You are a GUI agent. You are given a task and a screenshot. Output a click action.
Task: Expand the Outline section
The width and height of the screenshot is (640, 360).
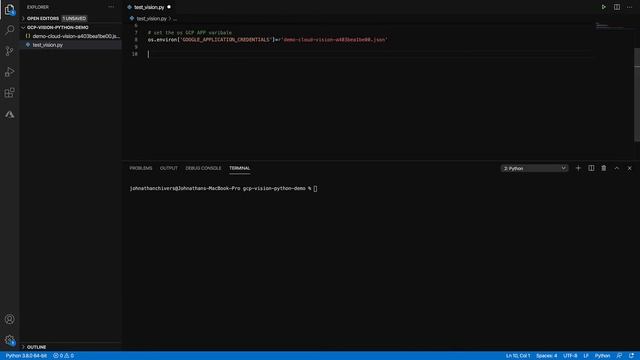pos(36,347)
